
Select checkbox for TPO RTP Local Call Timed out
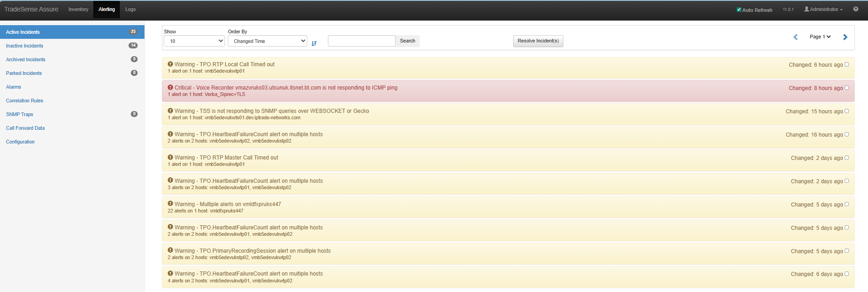(x=847, y=64)
